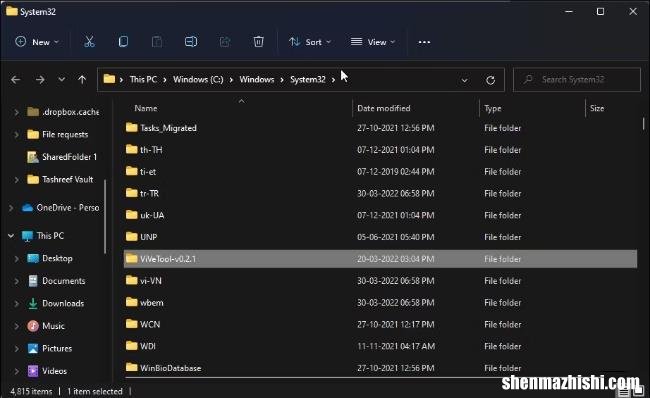Click the Copy icon in toolbar
The width and height of the screenshot is (650, 398).
(x=123, y=41)
